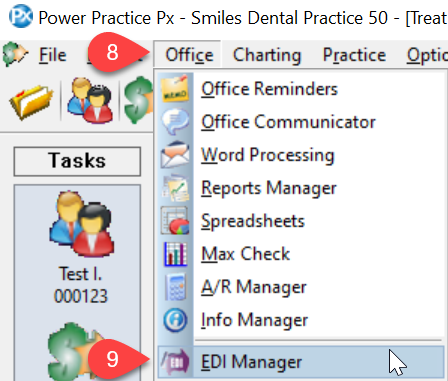Image resolution: width=448 pixels, height=381 pixels.
Task: Click the dollar arrow icon left of File
Action: [15, 54]
